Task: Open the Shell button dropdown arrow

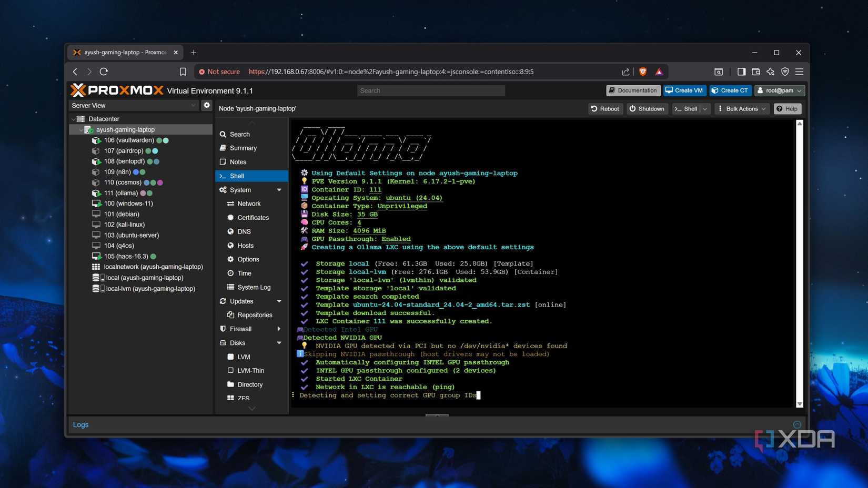Action: point(705,109)
